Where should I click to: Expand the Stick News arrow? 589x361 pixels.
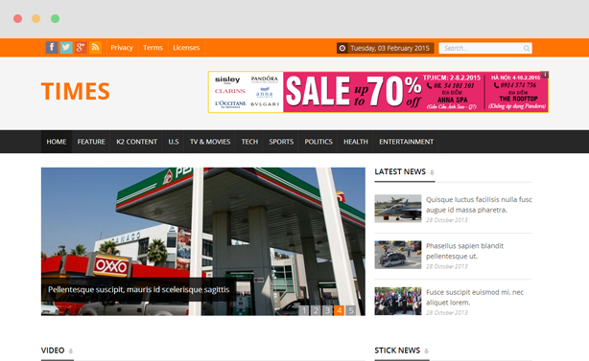tap(426, 351)
